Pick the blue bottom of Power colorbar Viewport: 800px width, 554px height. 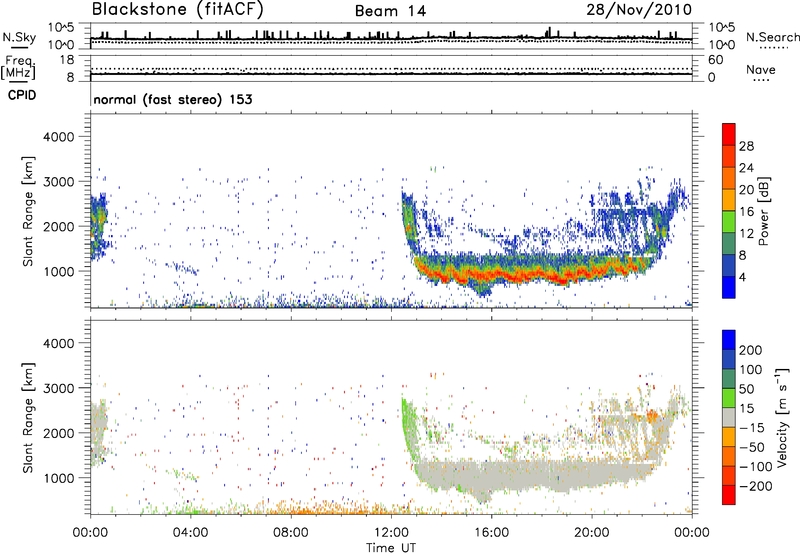point(729,287)
